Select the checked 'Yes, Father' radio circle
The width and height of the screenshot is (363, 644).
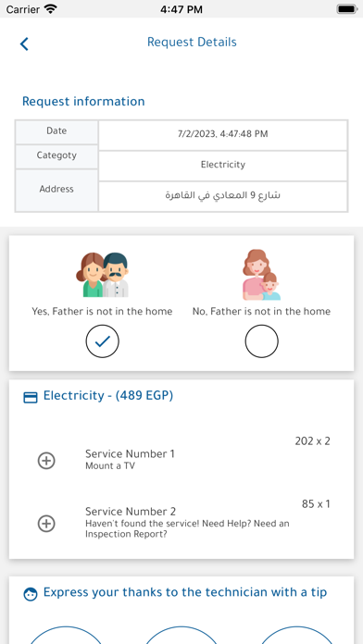click(x=103, y=341)
